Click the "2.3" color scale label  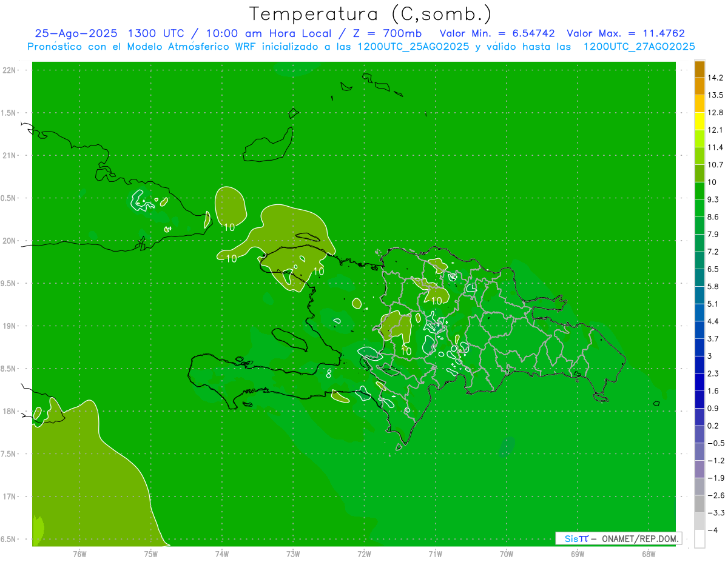point(713,373)
